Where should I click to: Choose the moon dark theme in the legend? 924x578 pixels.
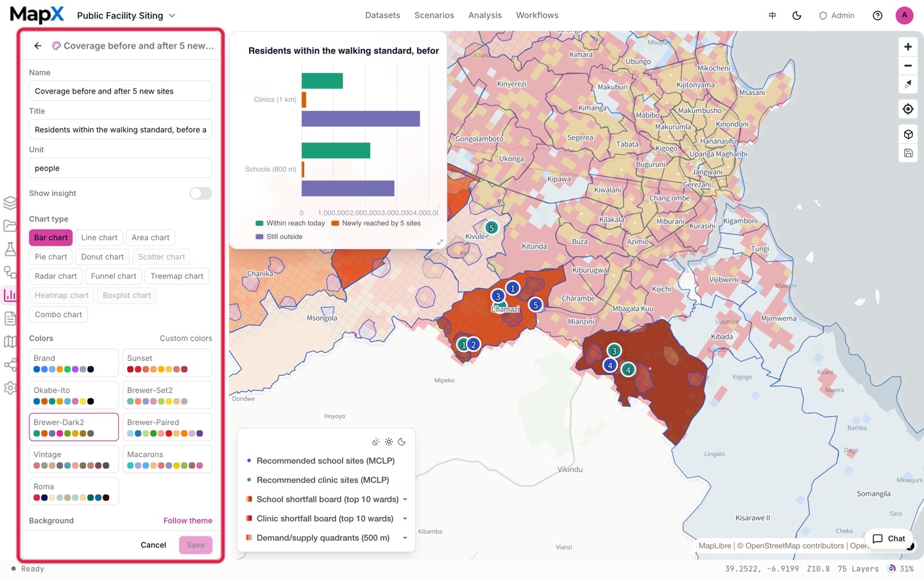pyautogui.click(x=402, y=442)
